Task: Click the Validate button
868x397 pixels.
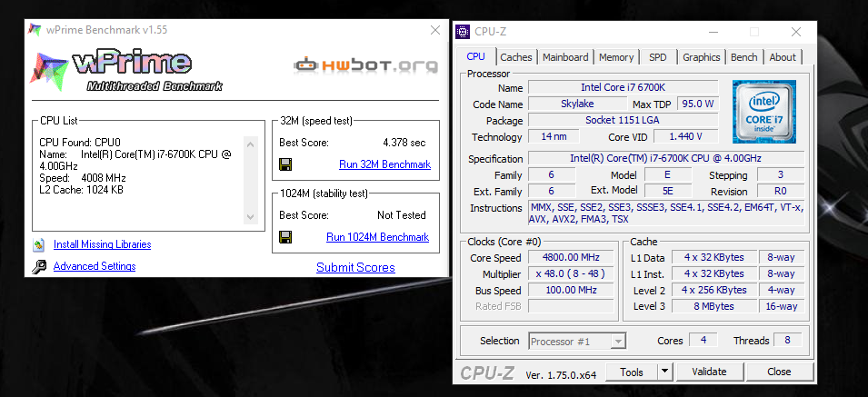Action: (709, 372)
